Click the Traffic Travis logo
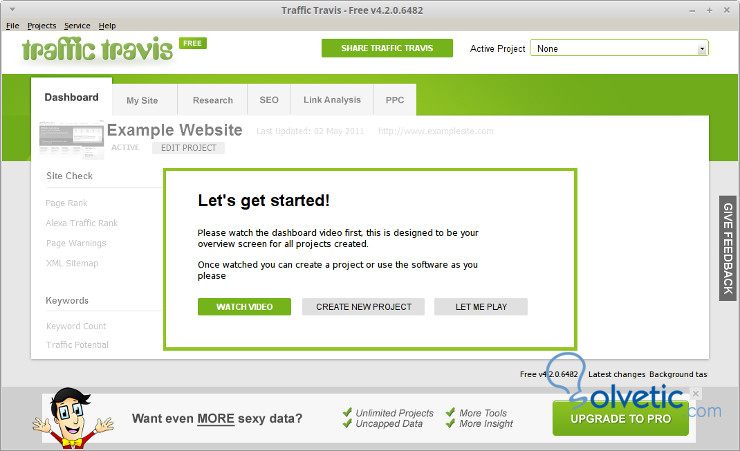Viewport: 740px width, 451px height. (x=98, y=49)
